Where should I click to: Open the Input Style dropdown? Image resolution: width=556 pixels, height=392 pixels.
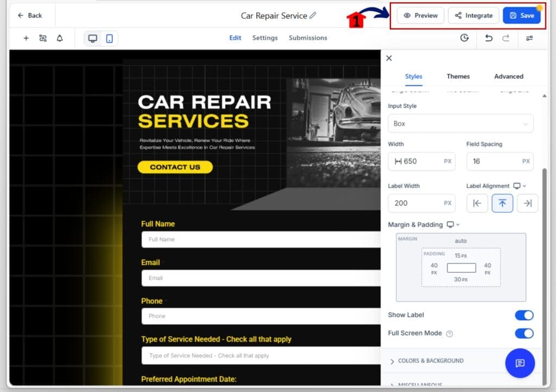click(460, 124)
